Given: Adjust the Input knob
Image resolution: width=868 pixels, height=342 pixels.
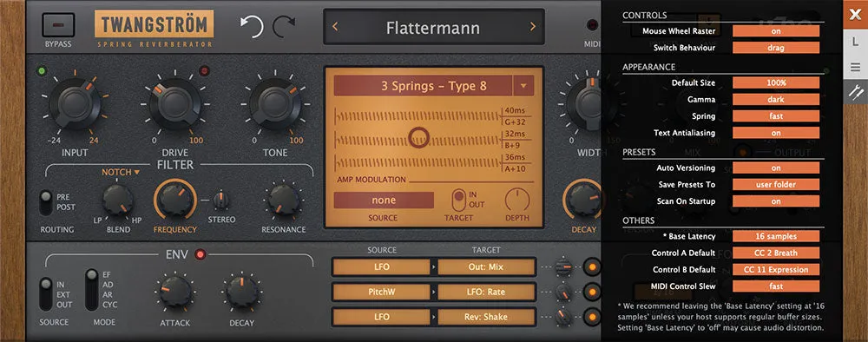Looking at the screenshot, I should [75, 103].
